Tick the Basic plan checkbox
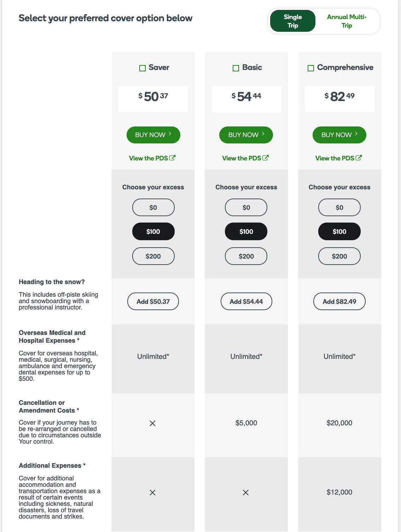 [236, 68]
